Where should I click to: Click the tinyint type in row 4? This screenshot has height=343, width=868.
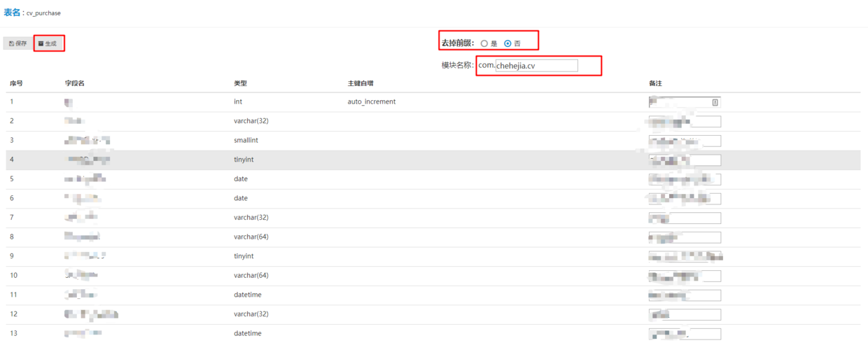(244, 160)
